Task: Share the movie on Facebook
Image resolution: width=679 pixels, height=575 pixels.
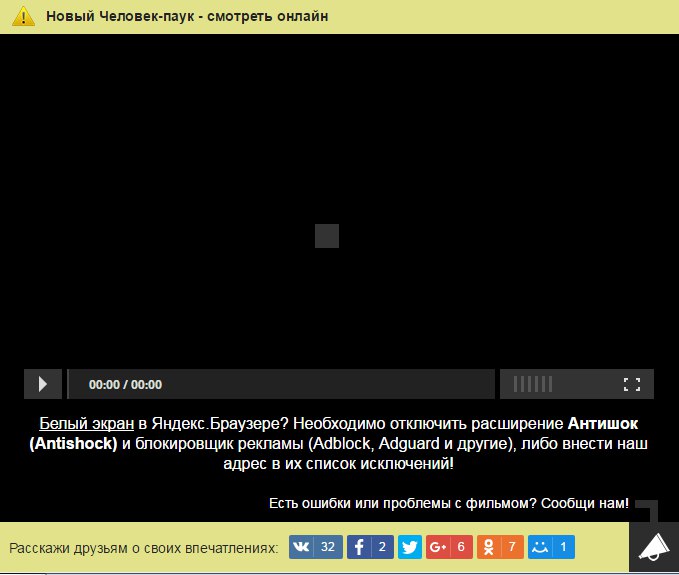Action: [x=359, y=547]
